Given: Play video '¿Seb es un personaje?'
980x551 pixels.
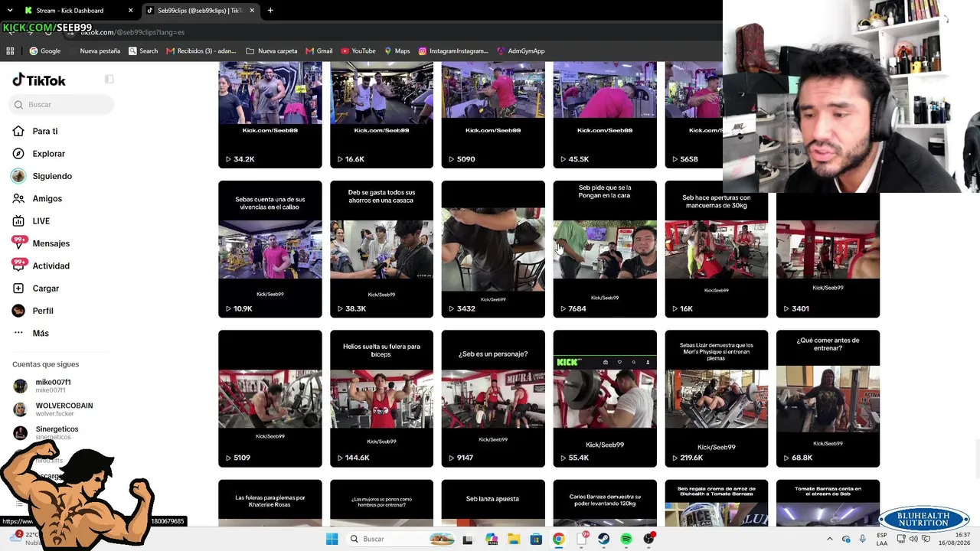Looking at the screenshot, I should tap(493, 398).
